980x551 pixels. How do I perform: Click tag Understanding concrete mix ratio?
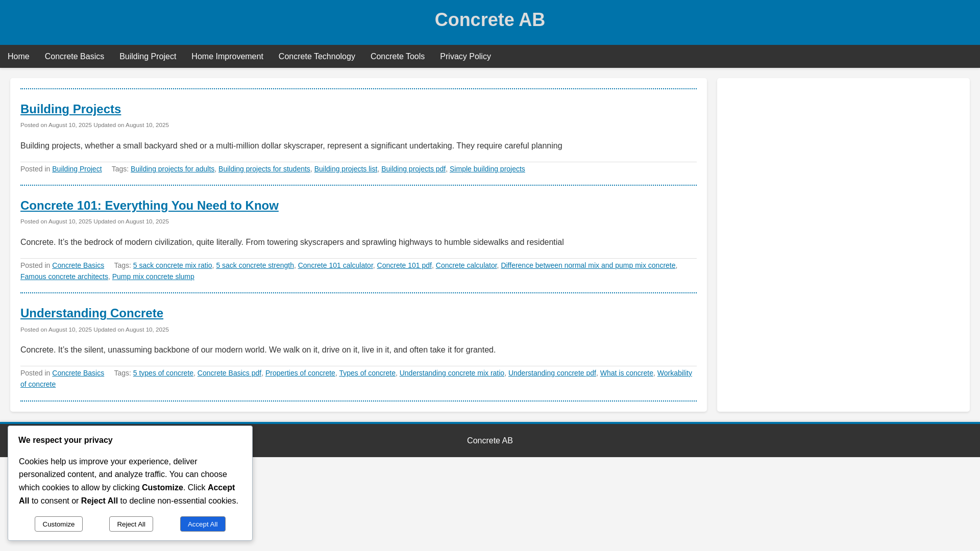coord(452,373)
